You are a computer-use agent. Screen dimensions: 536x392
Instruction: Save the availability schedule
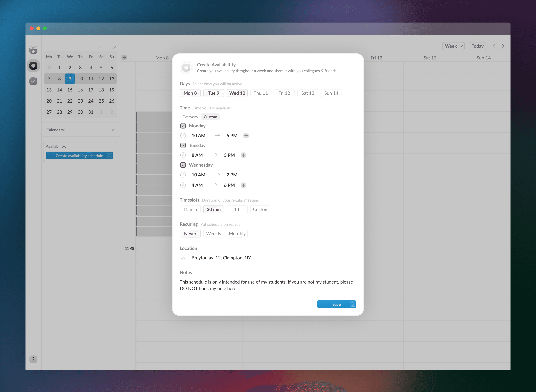(336, 304)
